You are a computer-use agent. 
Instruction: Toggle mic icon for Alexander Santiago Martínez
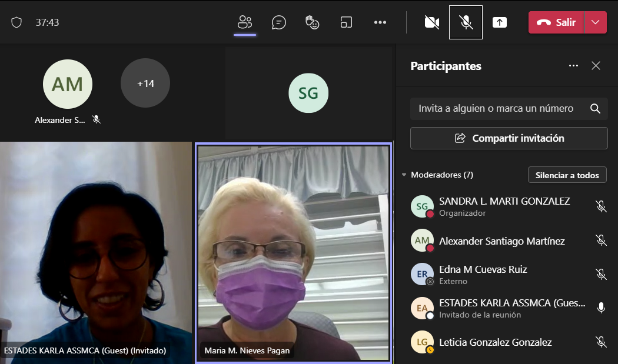tap(601, 241)
